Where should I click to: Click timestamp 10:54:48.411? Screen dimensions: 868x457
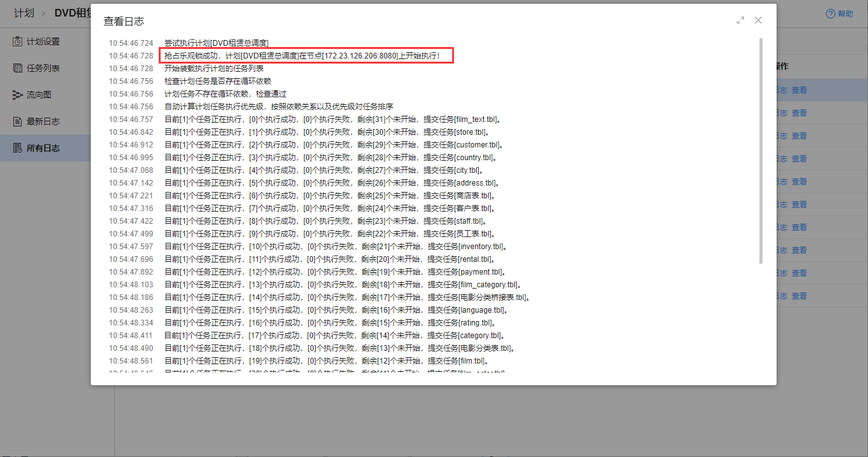[131, 336]
